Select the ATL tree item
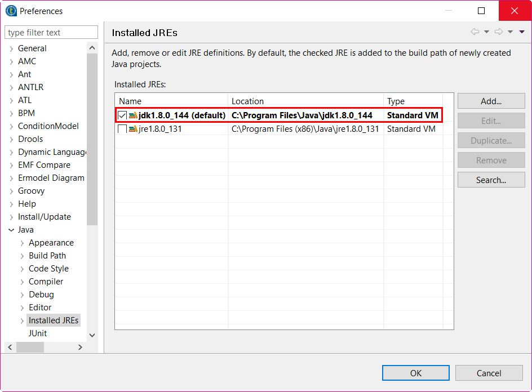Viewport: 532px width, 392px height. pyautogui.click(x=25, y=100)
